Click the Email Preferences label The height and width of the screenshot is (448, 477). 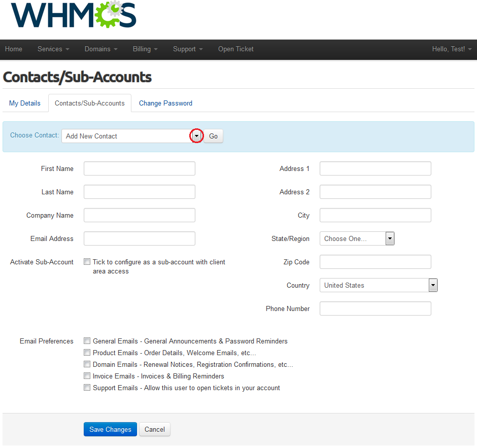click(47, 341)
